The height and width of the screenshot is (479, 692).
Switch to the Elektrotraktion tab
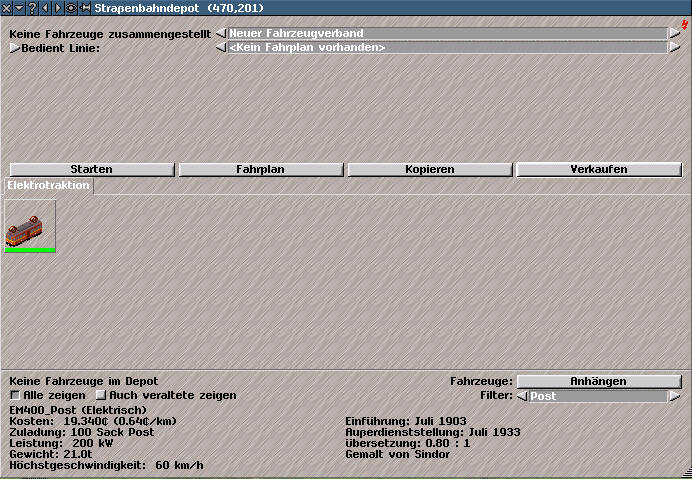click(49, 186)
